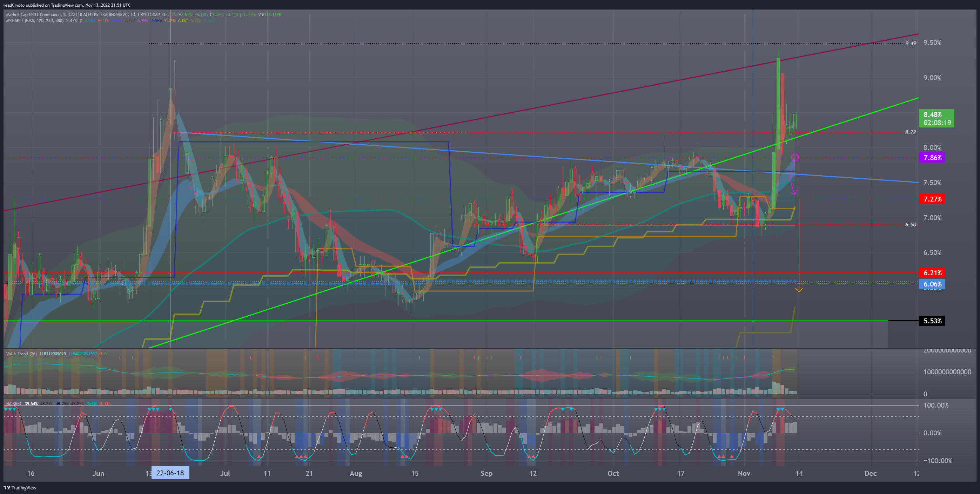This screenshot has width=980, height=494.
Task: Click the '6.90' dotted line label
Action: [x=911, y=225]
